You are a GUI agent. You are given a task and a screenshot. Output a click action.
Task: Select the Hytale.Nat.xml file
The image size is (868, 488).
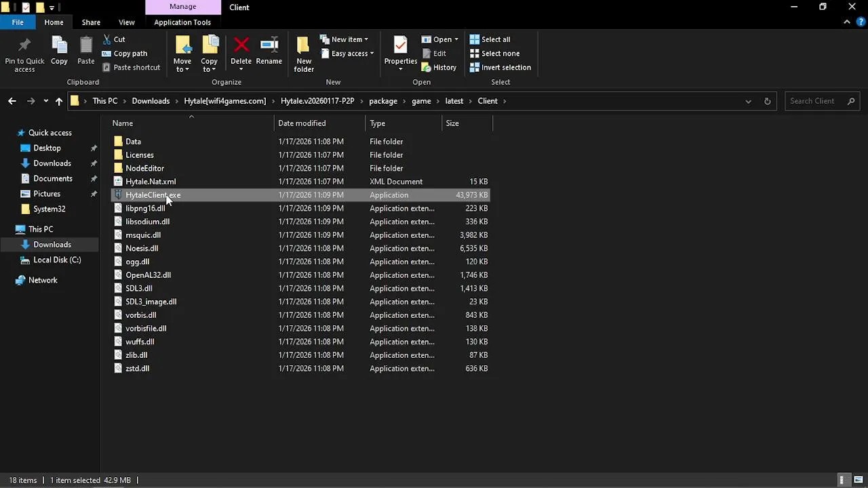[x=300, y=182]
